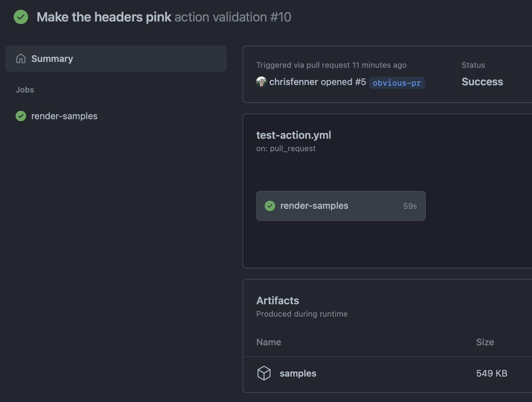Click the 59s job duration text
Screen dimensions: 532x402
click(x=409, y=206)
